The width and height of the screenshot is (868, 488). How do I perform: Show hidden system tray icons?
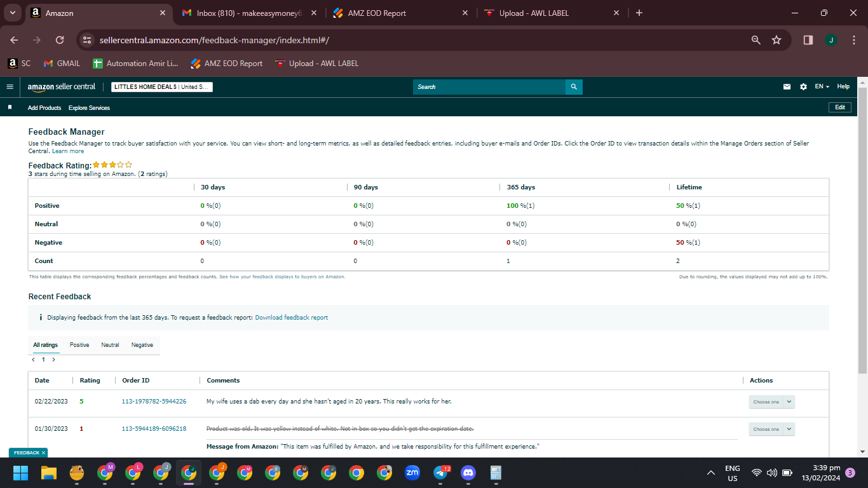coord(711,473)
